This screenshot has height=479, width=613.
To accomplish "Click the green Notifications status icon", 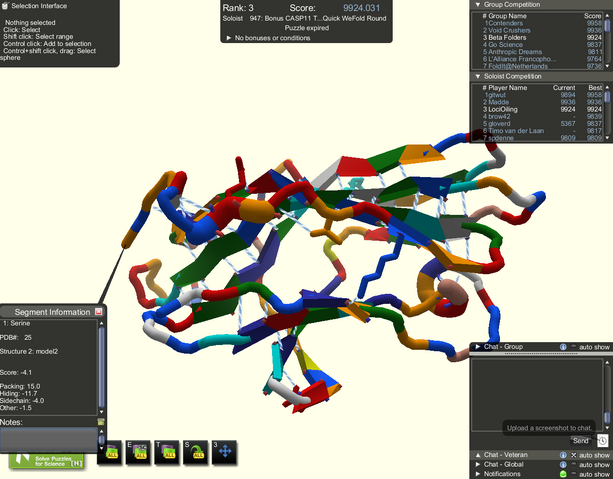I will coord(563,474).
